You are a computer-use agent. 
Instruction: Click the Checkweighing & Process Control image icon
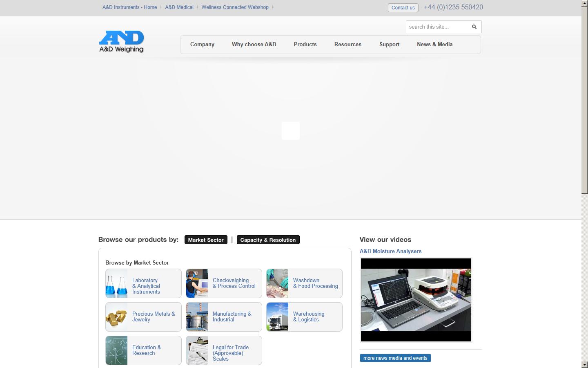(x=197, y=283)
